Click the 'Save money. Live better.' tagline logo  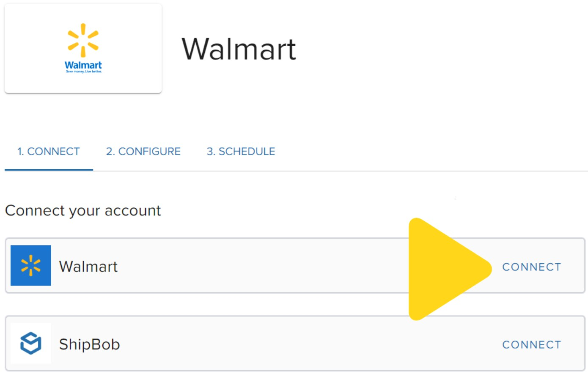[x=83, y=71]
